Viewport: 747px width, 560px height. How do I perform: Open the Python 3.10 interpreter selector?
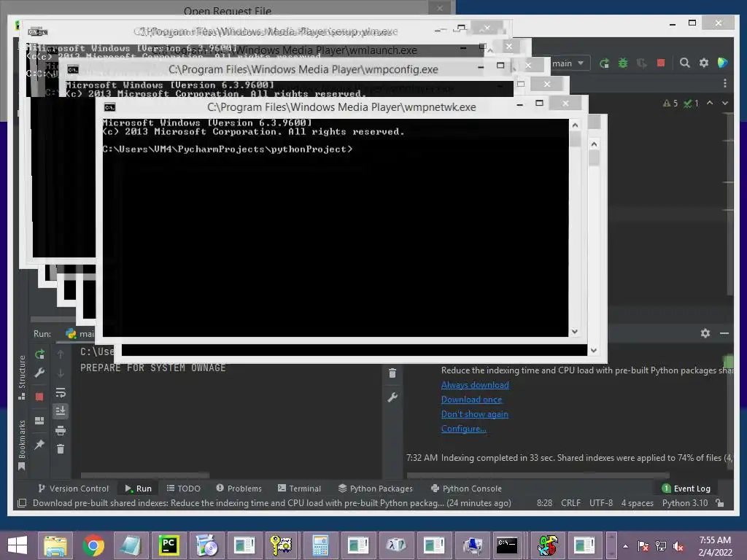pyautogui.click(x=684, y=503)
